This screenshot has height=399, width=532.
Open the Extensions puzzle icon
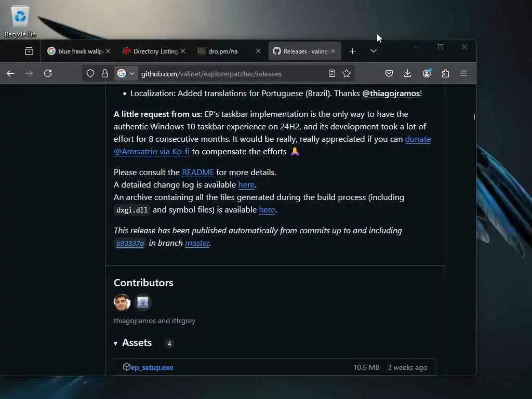click(x=445, y=73)
